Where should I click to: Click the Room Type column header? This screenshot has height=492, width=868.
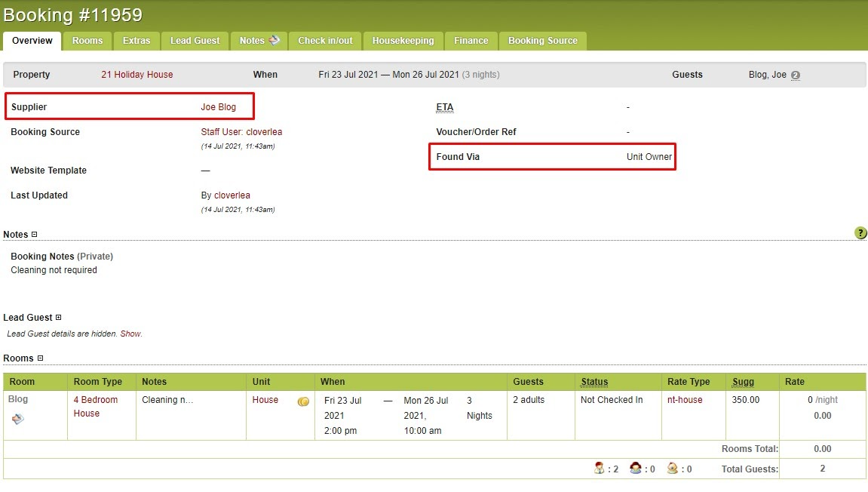tap(98, 381)
